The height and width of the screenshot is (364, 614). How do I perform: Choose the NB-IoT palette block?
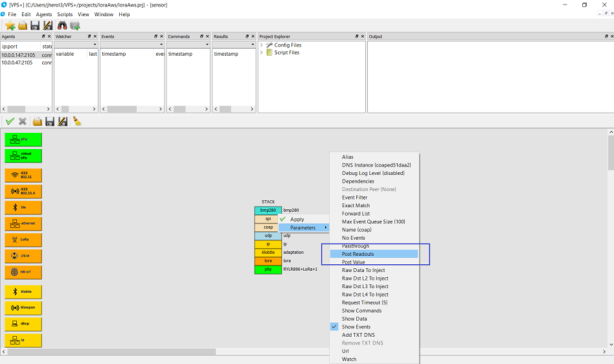tap(23, 272)
